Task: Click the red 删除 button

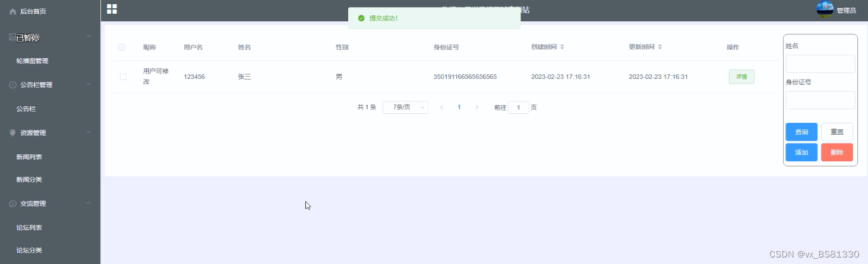Action: click(x=837, y=152)
